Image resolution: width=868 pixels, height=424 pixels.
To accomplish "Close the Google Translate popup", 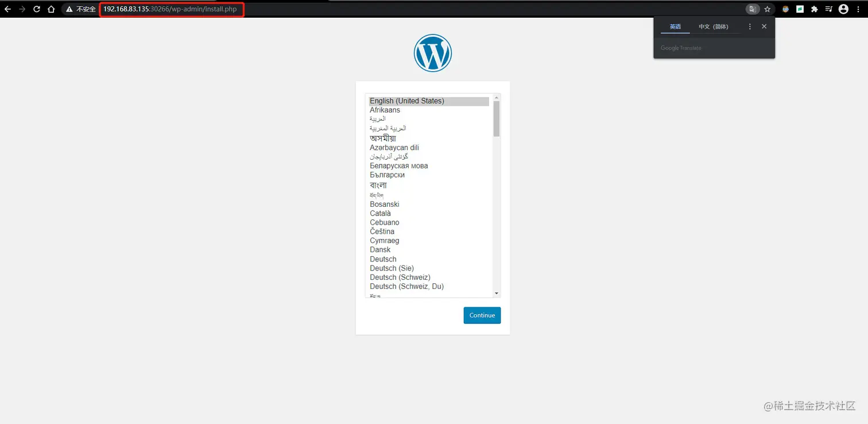I will pyautogui.click(x=764, y=26).
